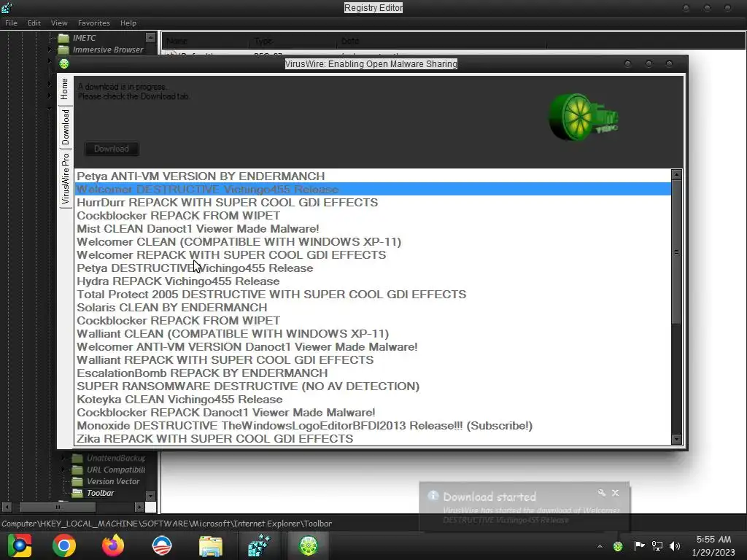The height and width of the screenshot is (560, 747).
Task: Open the first multicolor Chrome taskbar icon
Action: (x=20, y=545)
